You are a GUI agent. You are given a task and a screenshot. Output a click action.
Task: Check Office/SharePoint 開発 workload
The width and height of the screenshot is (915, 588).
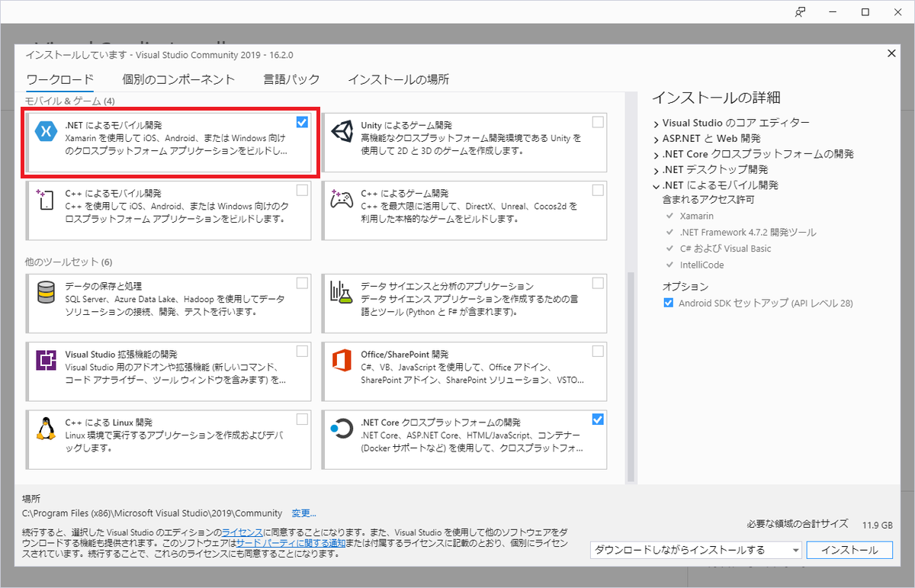pos(598,351)
